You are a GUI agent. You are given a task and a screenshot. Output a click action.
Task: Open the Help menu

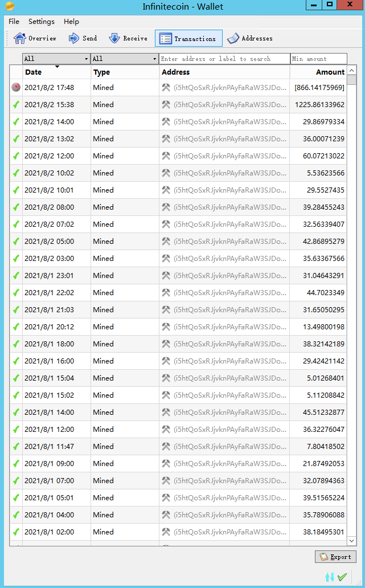(71, 22)
